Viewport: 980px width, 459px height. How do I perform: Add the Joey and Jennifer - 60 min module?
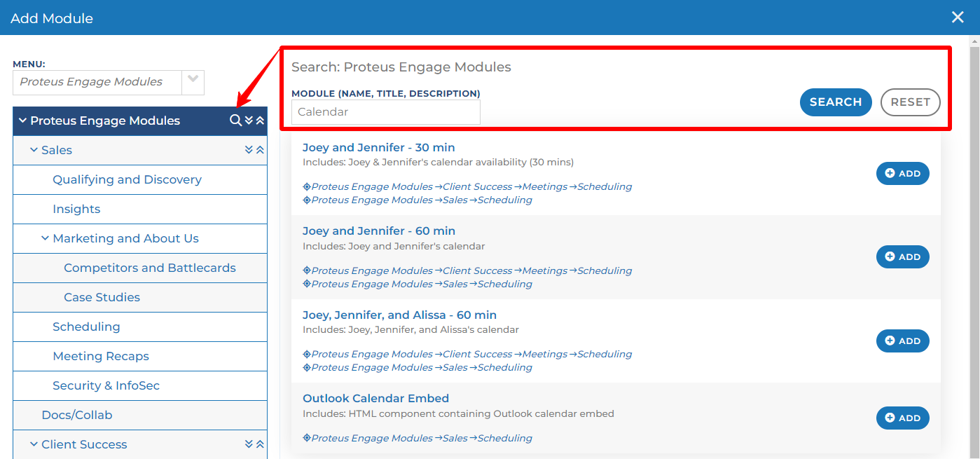pyautogui.click(x=903, y=257)
